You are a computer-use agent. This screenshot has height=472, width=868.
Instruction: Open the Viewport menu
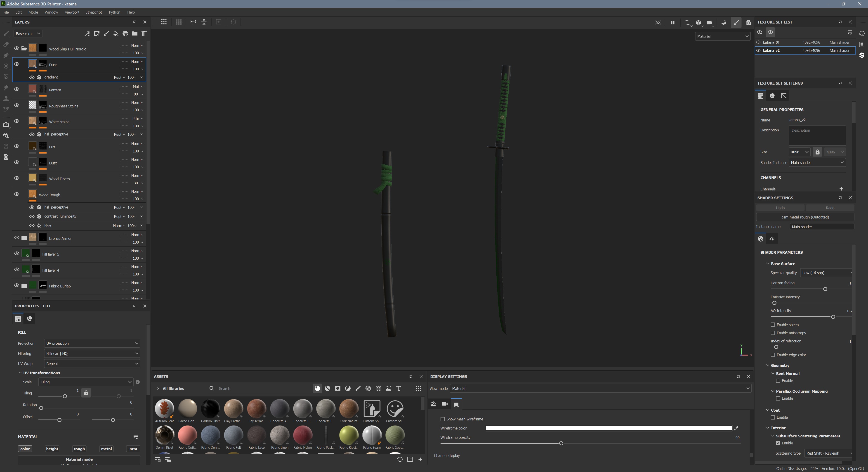72,12
